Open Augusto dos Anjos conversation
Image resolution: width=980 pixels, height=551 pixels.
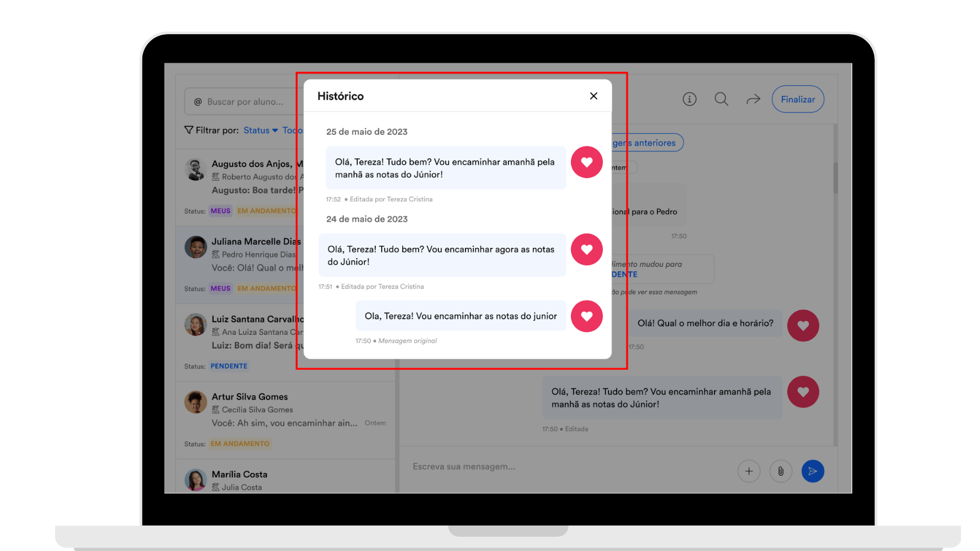(x=240, y=187)
